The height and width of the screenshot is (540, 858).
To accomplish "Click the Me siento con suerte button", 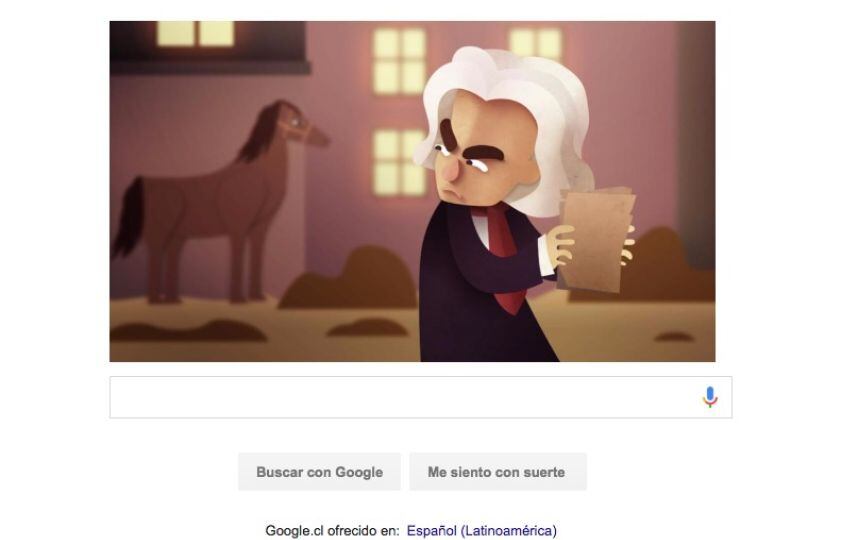I will [497, 472].
